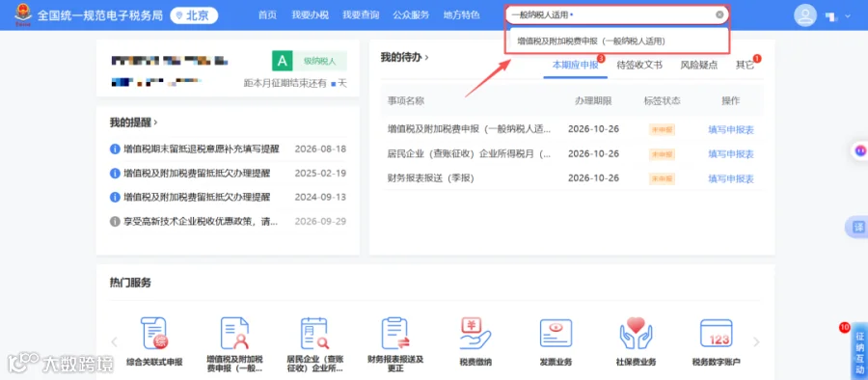
Task: Switch to 风险疑点 tab
Action: 698,65
